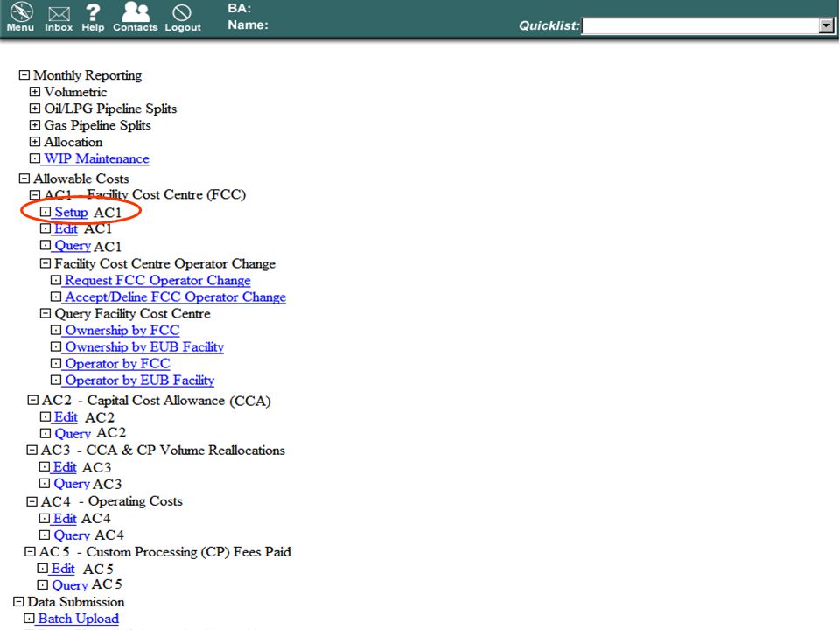Collapse the Data Submission section

pyautogui.click(x=18, y=602)
